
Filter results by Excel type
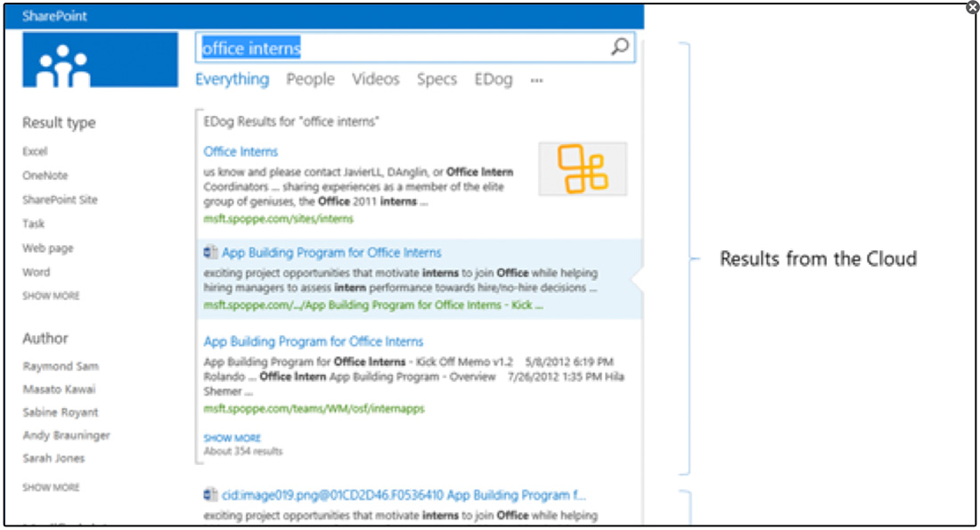point(35,151)
